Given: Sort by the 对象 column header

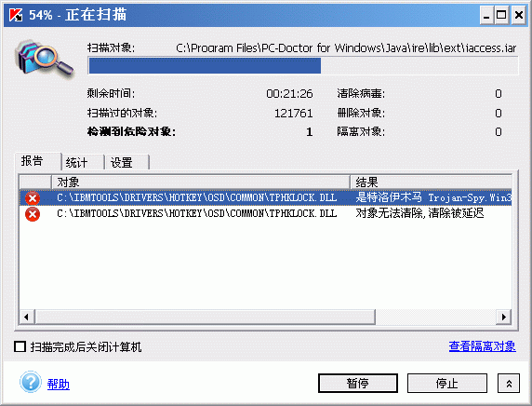Looking at the screenshot, I should (201, 183).
